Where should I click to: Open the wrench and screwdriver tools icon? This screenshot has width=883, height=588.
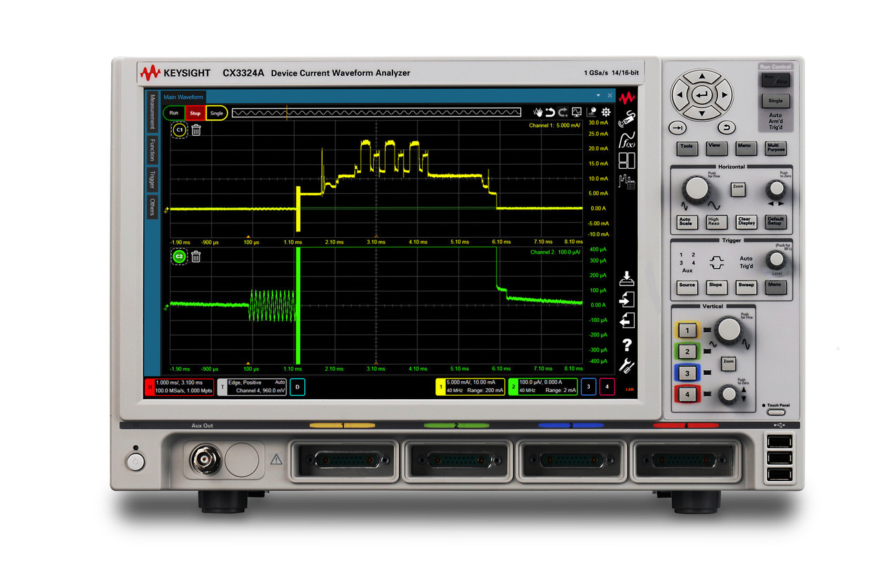coord(627,367)
